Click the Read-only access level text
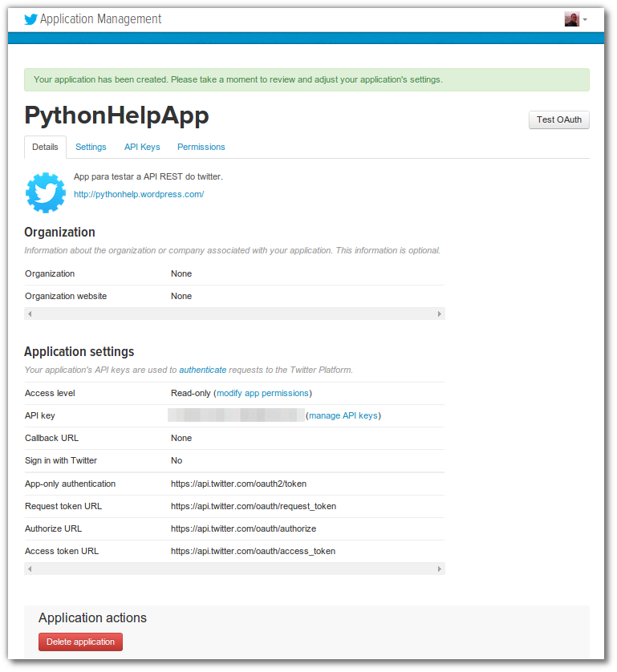Viewport: 617px width, 672px height. 191,393
